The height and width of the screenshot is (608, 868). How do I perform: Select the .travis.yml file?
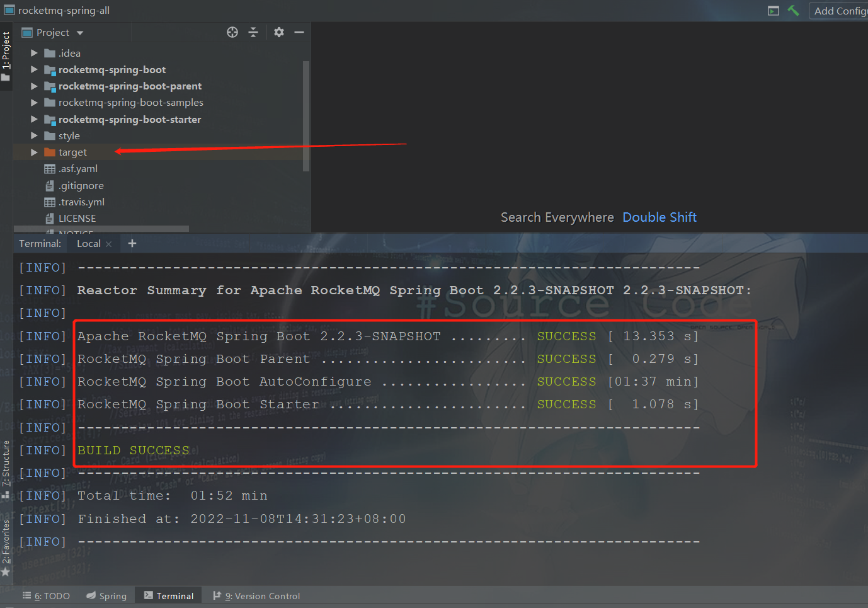coord(81,202)
